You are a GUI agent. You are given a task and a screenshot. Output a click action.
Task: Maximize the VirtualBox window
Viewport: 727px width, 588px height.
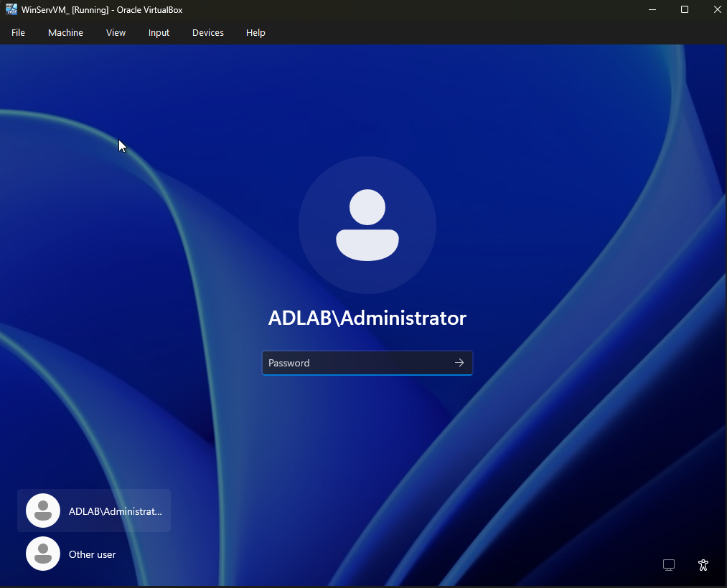685,10
